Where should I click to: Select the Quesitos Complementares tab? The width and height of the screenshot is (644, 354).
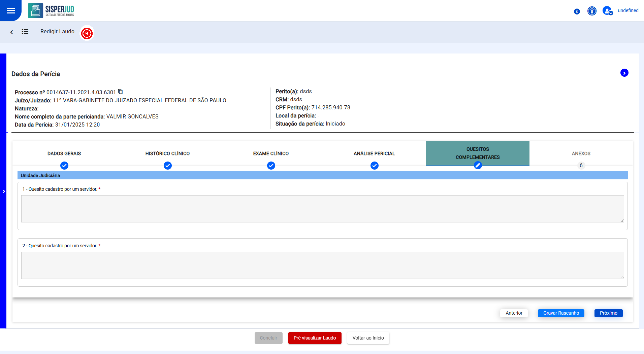[478, 153]
